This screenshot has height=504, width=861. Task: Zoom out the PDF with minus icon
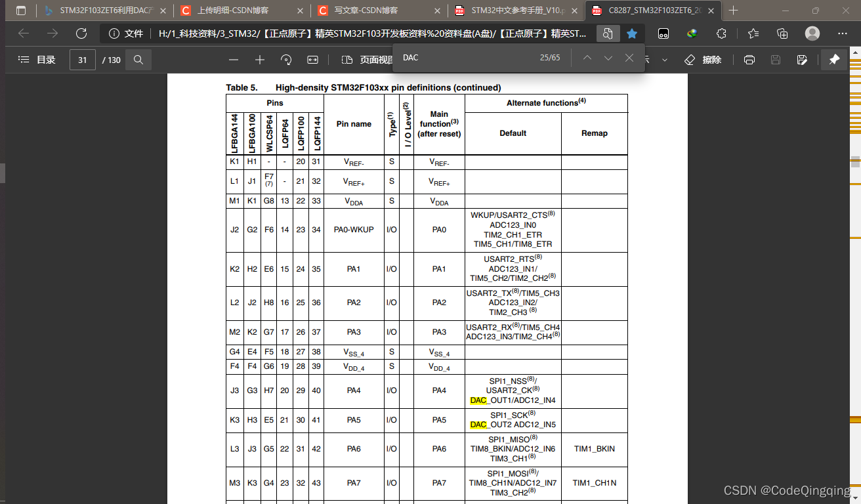(x=234, y=60)
